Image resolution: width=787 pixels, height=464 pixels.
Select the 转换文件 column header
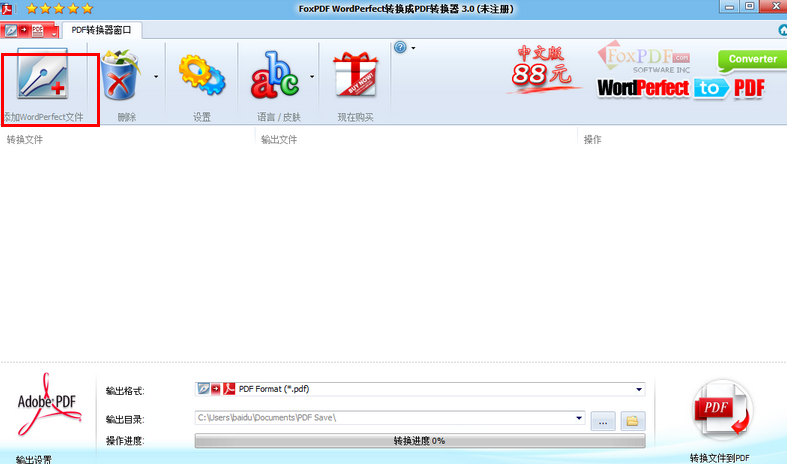pos(25,140)
